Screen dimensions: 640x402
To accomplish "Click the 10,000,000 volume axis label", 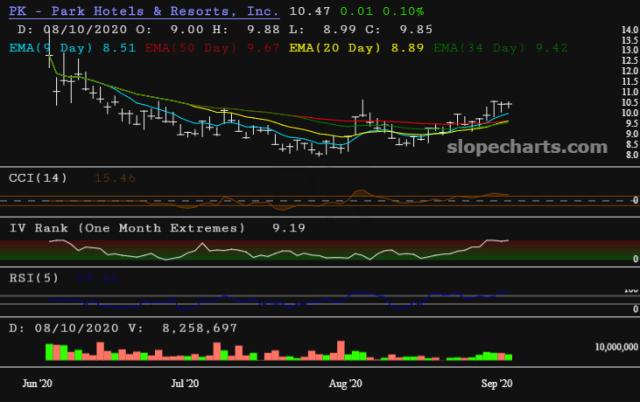I will click(x=608, y=346).
